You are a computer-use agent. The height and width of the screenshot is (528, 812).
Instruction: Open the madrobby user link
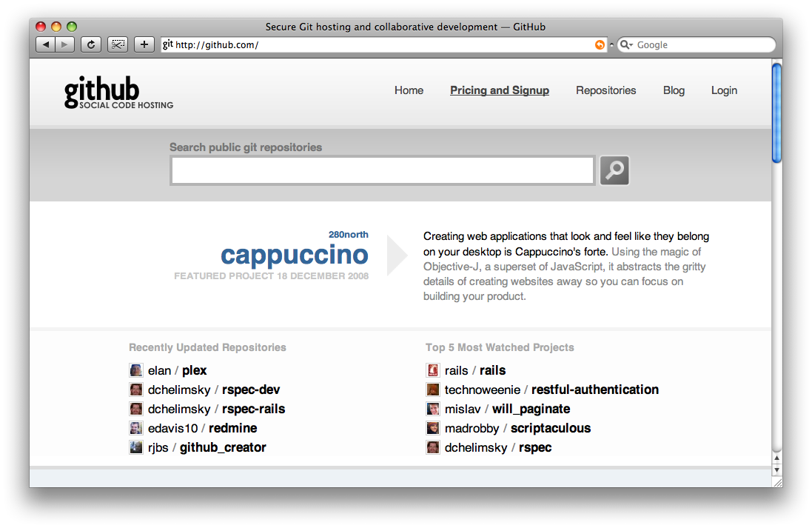click(472, 429)
